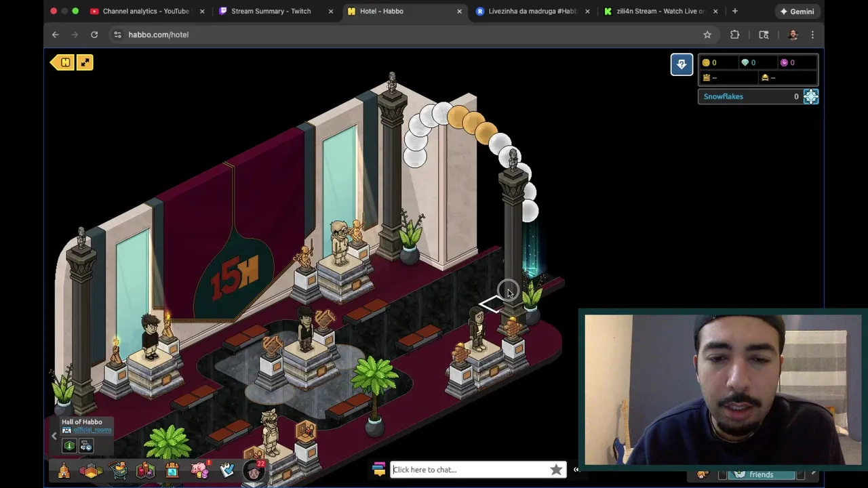Expand the double chevron beside chat bar
This screenshot has height=488, width=868.
click(576, 469)
